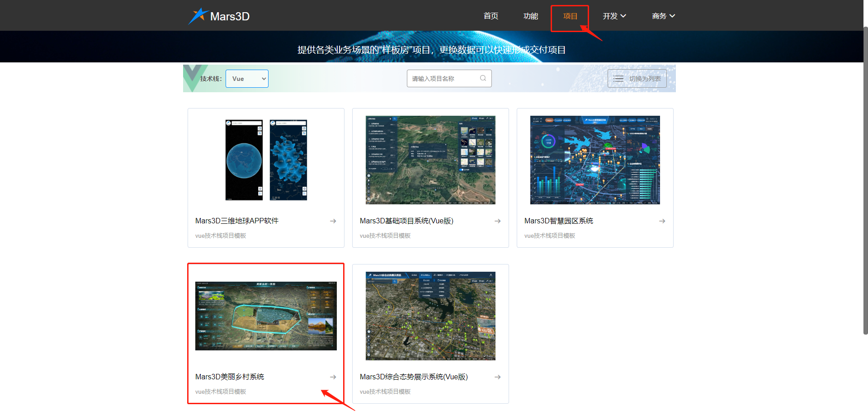The height and width of the screenshot is (420, 868).
Task: Click arrow beside Mars3D美丽乡村系统
Action: [333, 377]
